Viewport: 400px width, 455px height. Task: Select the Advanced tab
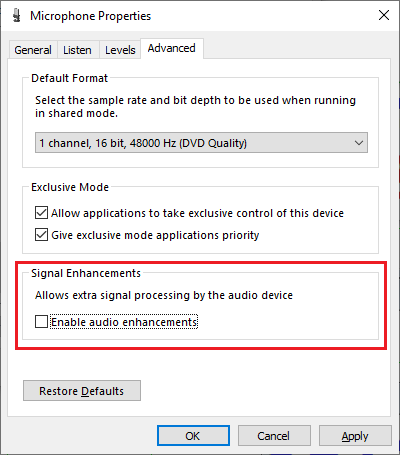(172, 48)
